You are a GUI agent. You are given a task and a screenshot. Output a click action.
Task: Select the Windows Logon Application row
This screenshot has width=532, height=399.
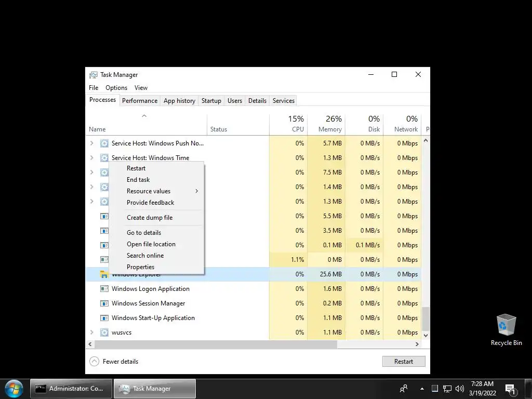coord(254,289)
